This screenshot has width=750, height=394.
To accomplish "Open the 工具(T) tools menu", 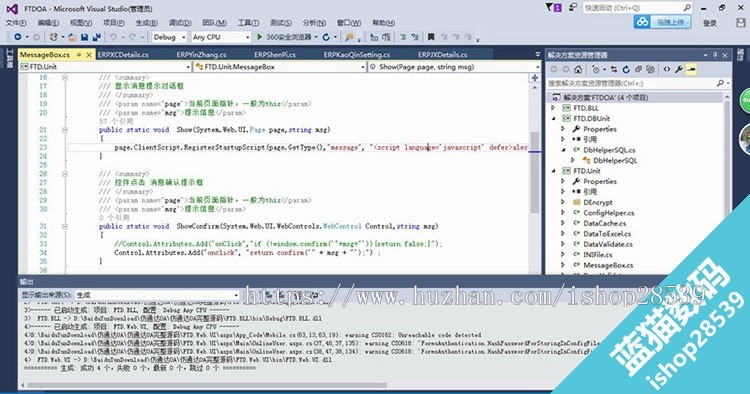I will coord(248,22).
